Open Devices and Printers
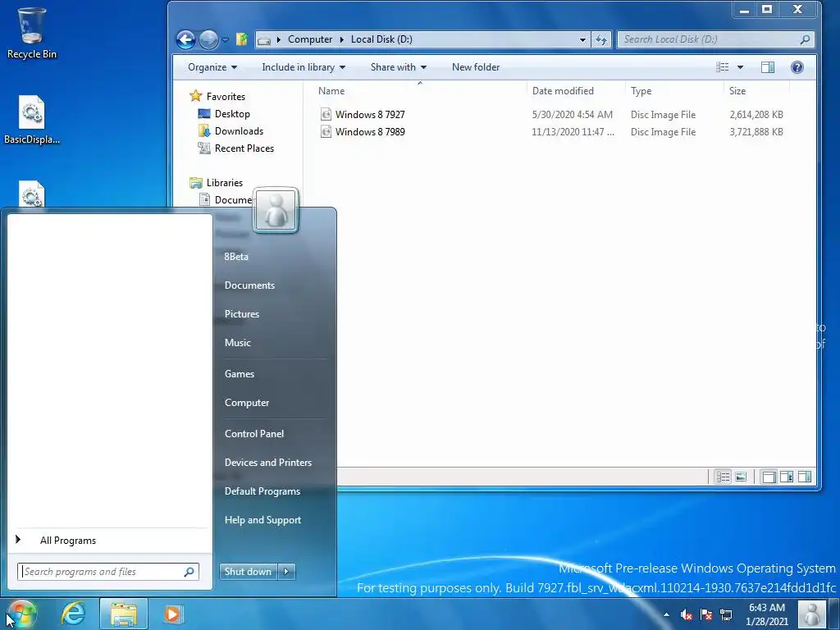 click(x=268, y=463)
